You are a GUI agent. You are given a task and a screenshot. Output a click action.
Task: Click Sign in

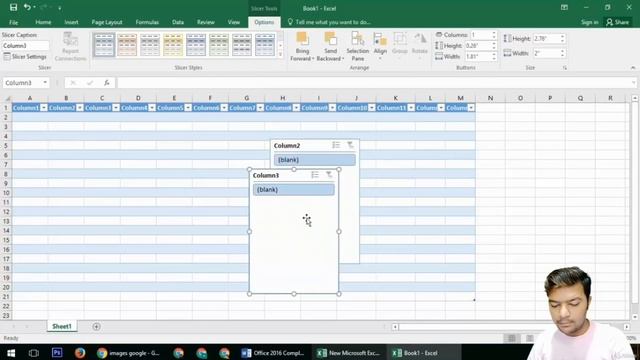(x=589, y=22)
